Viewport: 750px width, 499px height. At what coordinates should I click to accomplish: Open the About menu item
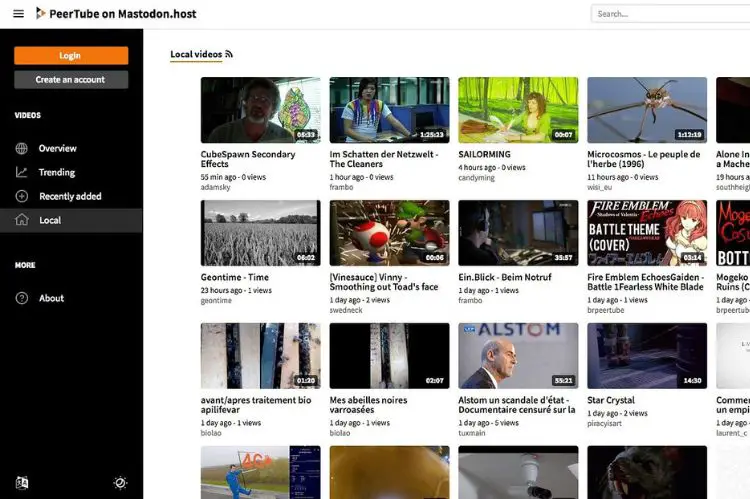[71, 298]
